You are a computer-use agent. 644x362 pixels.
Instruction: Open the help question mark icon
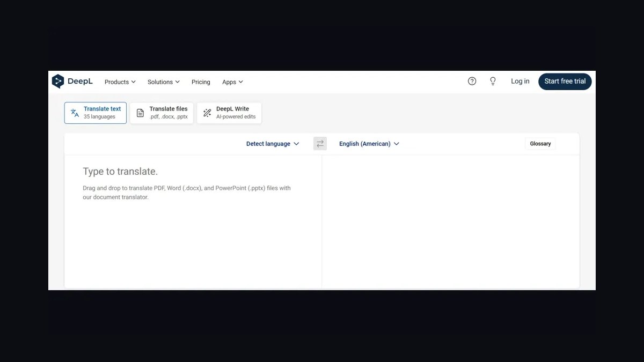[x=472, y=81]
